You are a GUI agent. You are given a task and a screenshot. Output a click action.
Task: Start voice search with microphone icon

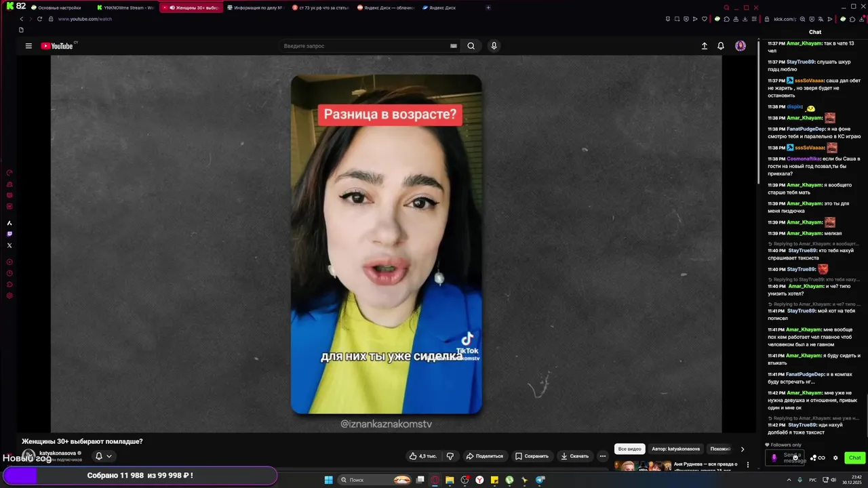(x=494, y=46)
